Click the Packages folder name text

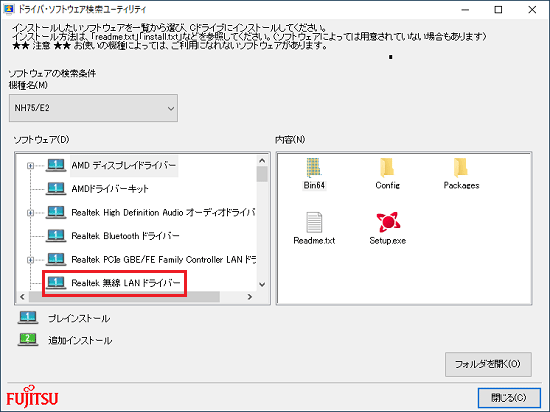(461, 185)
